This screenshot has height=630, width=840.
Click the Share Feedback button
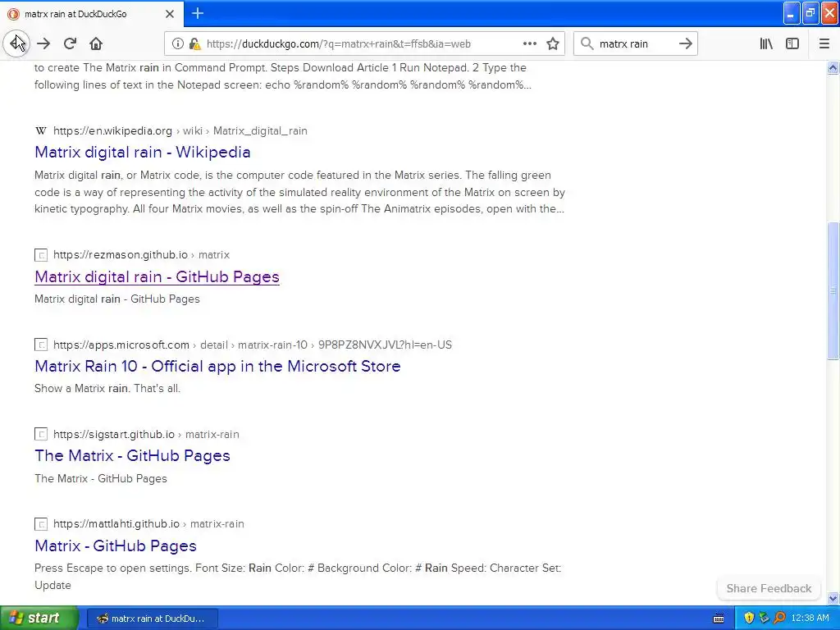(769, 588)
